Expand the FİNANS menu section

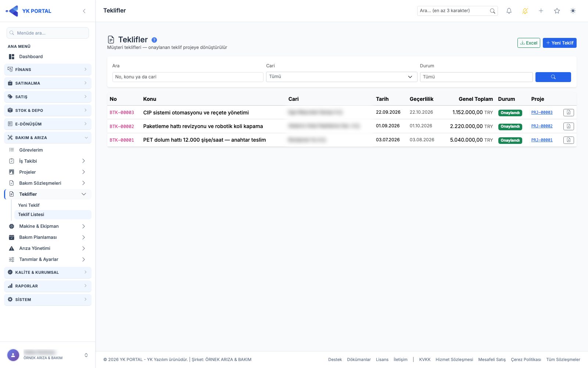click(48, 70)
